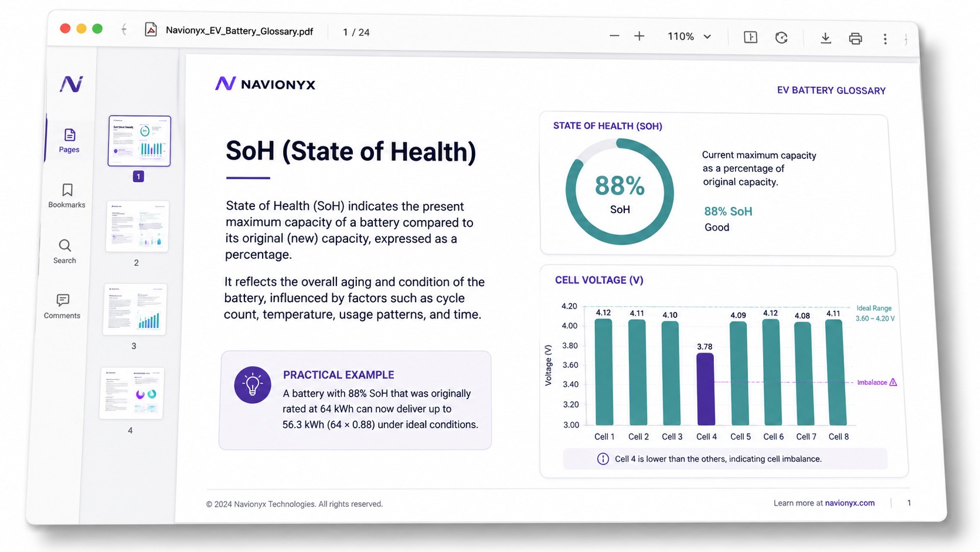Screen dimensions: 980x552
Task: Click the zoom out minus icon
Action: [614, 36]
